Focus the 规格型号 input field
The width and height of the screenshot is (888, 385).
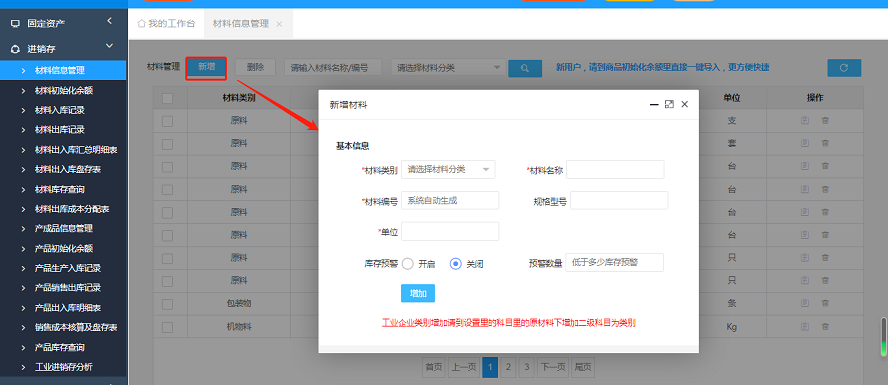click(619, 200)
